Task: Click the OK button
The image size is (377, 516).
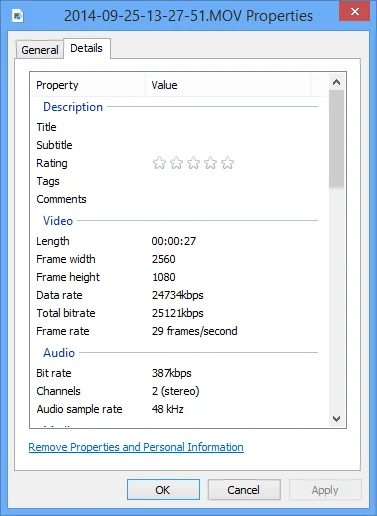Action: tap(163, 490)
